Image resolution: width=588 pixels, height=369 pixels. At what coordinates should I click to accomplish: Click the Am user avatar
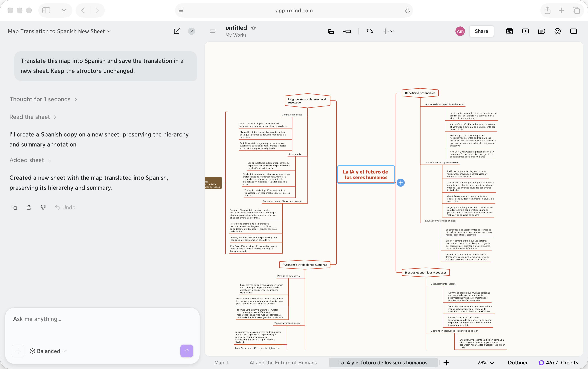coord(460,31)
